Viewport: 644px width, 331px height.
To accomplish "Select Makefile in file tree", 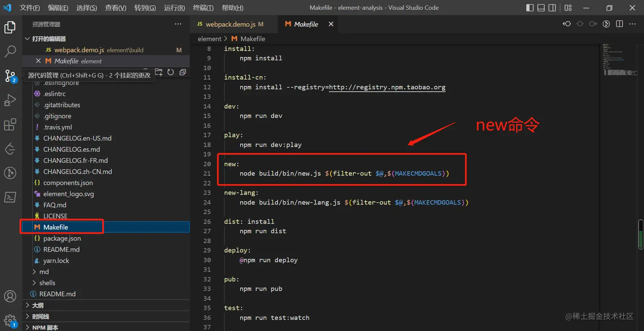I will tap(106, 227).
